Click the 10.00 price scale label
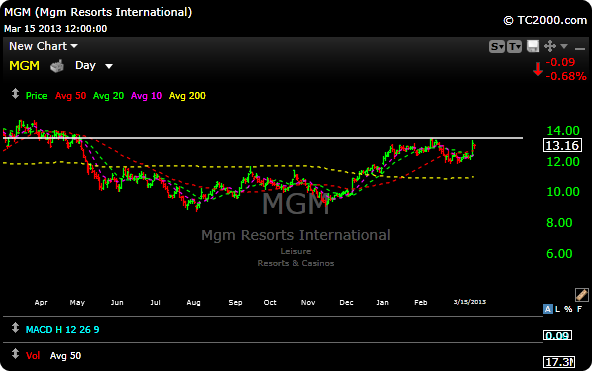This screenshot has width=592, height=371. click(x=563, y=192)
